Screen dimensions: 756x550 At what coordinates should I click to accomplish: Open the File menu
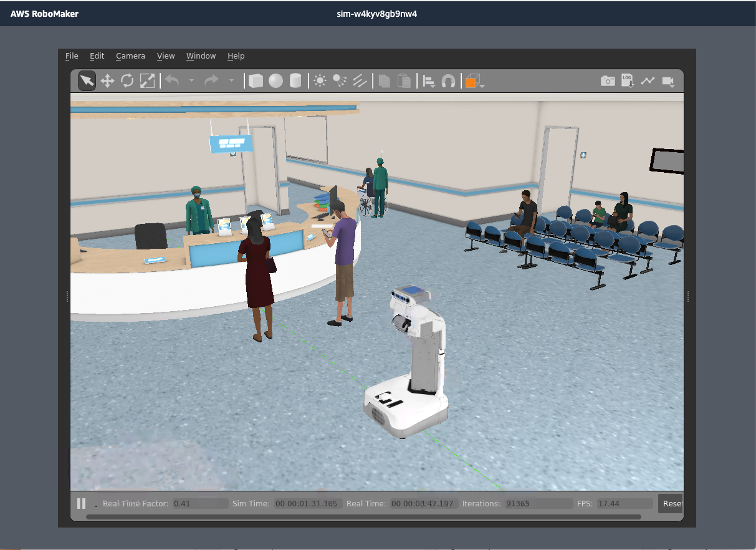72,56
